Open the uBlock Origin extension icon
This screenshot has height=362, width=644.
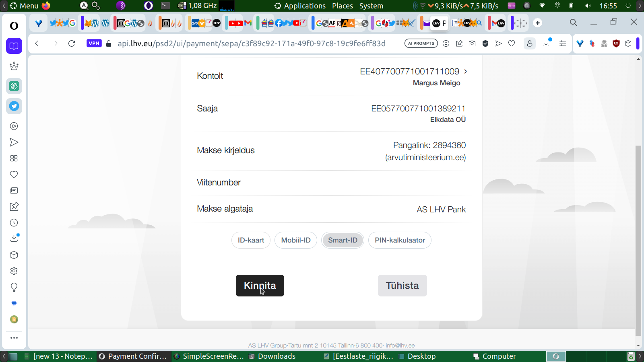click(616, 43)
